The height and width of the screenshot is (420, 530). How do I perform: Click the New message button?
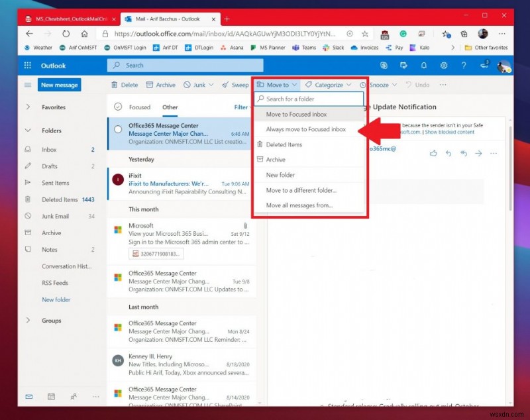(59, 85)
